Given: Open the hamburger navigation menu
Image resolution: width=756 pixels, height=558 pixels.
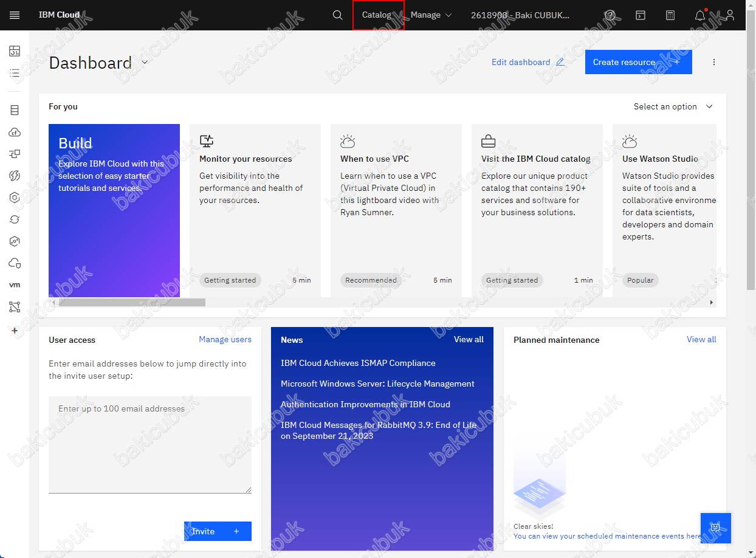Looking at the screenshot, I should (15, 15).
